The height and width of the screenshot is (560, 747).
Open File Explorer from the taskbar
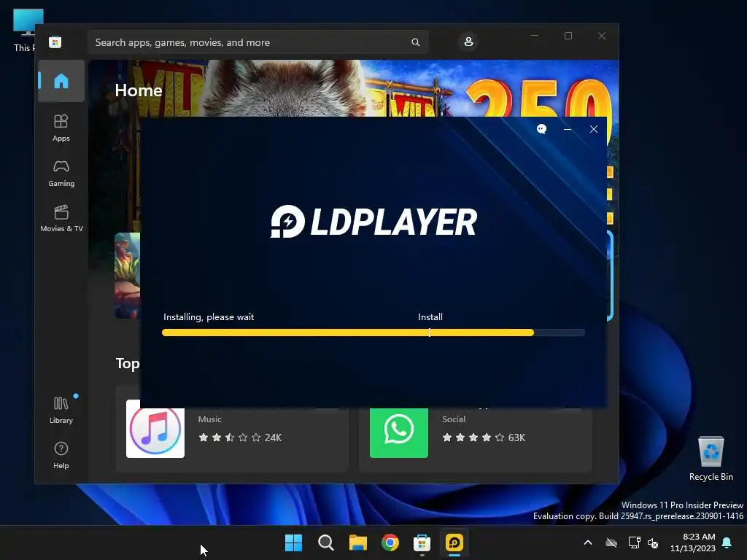pyautogui.click(x=357, y=542)
